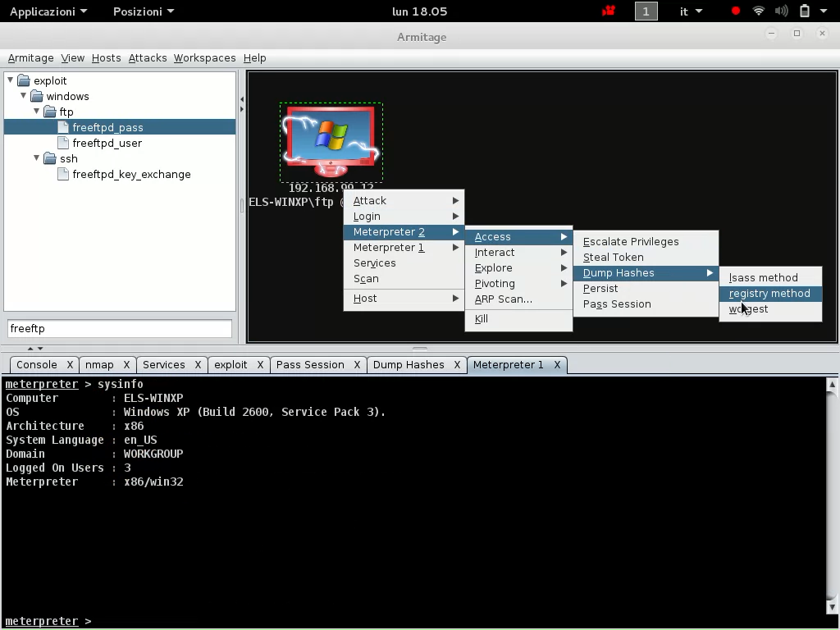The width and height of the screenshot is (840, 630).
Task: Open the Armitage menu
Action: coord(30,58)
